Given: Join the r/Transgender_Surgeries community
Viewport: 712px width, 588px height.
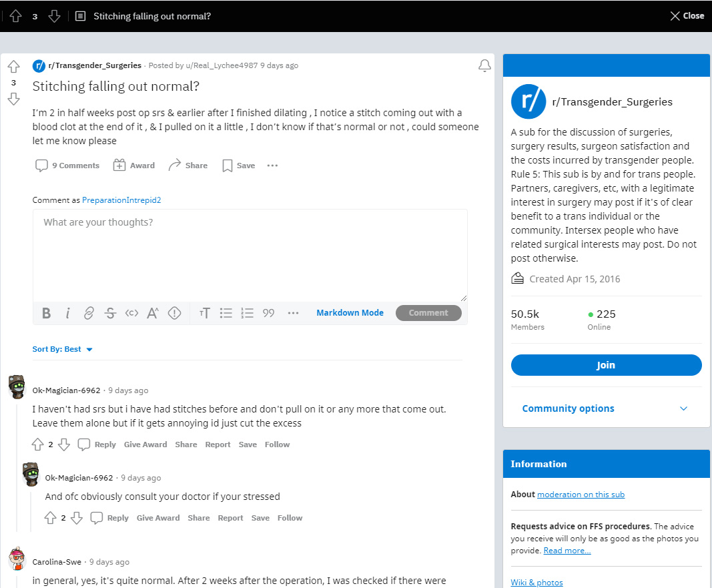Looking at the screenshot, I should 606,365.
